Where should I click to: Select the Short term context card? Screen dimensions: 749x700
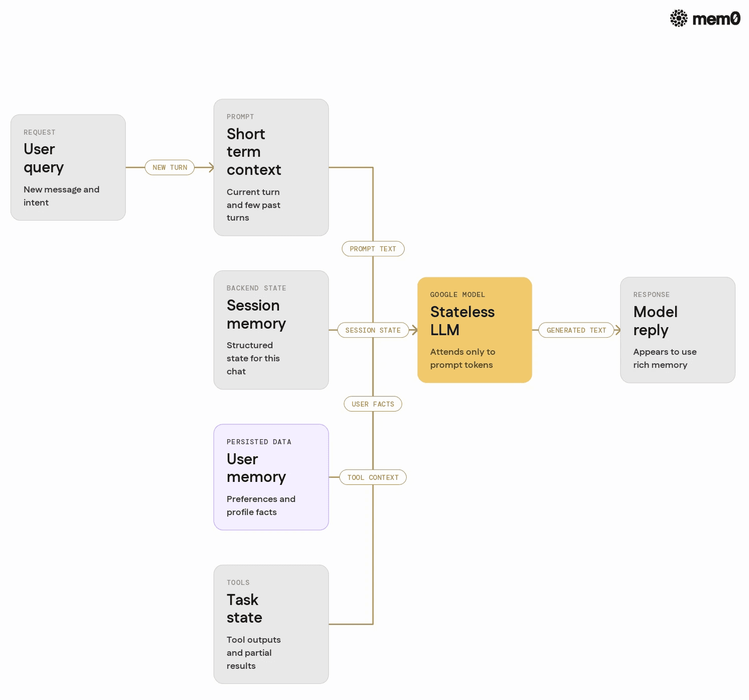271,167
